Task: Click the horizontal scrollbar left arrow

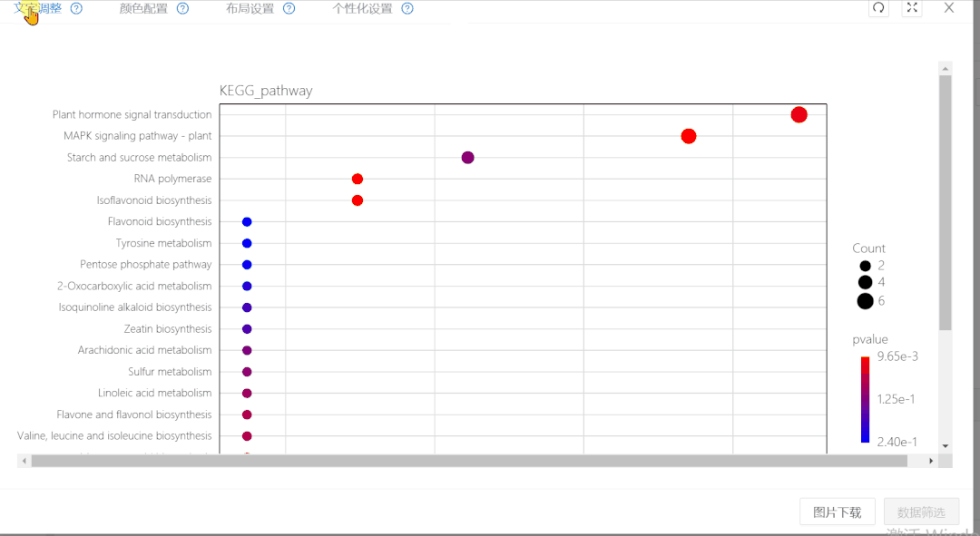Action: 24,461
